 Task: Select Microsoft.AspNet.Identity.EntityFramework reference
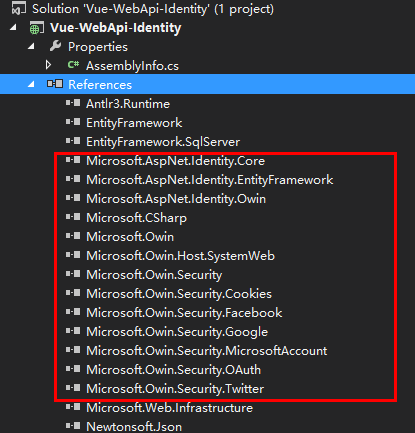(210, 180)
